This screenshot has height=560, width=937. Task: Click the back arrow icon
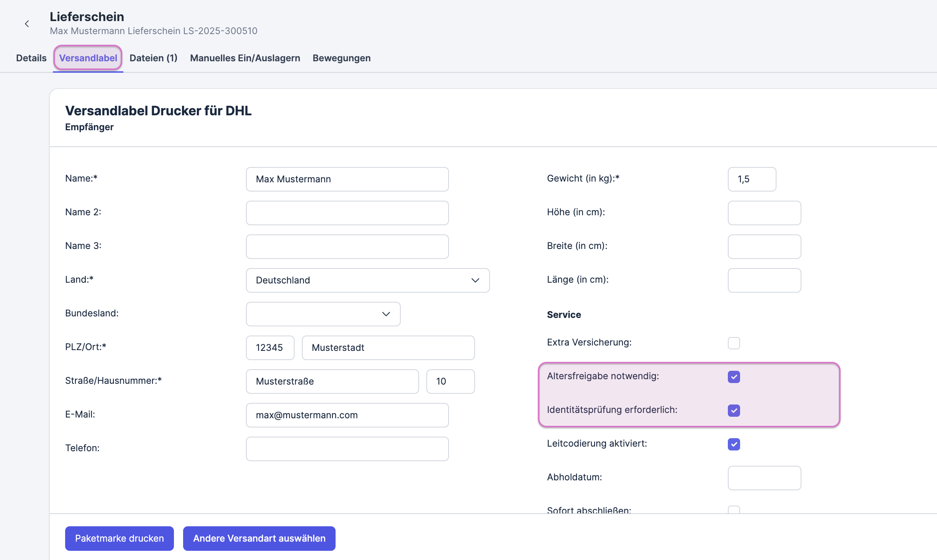point(27,24)
